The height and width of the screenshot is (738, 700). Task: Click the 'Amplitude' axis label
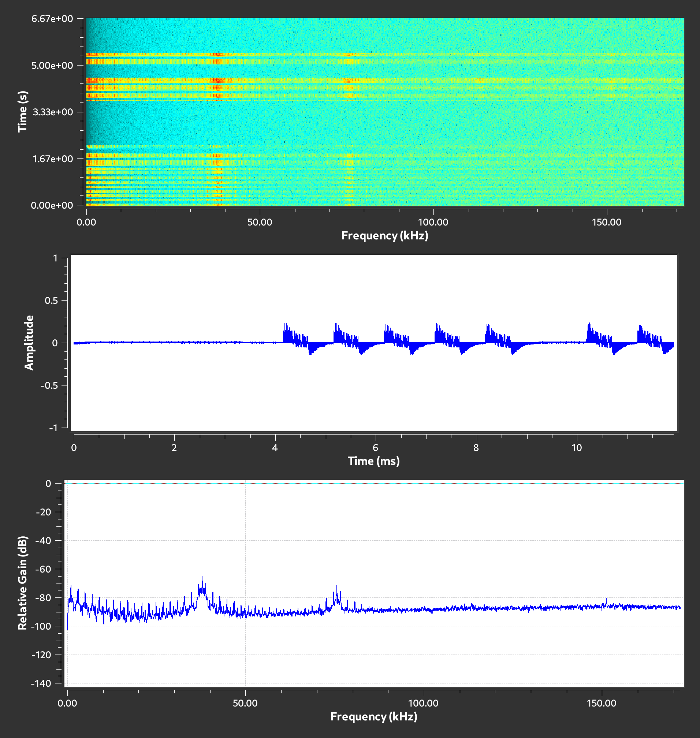(29, 343)
